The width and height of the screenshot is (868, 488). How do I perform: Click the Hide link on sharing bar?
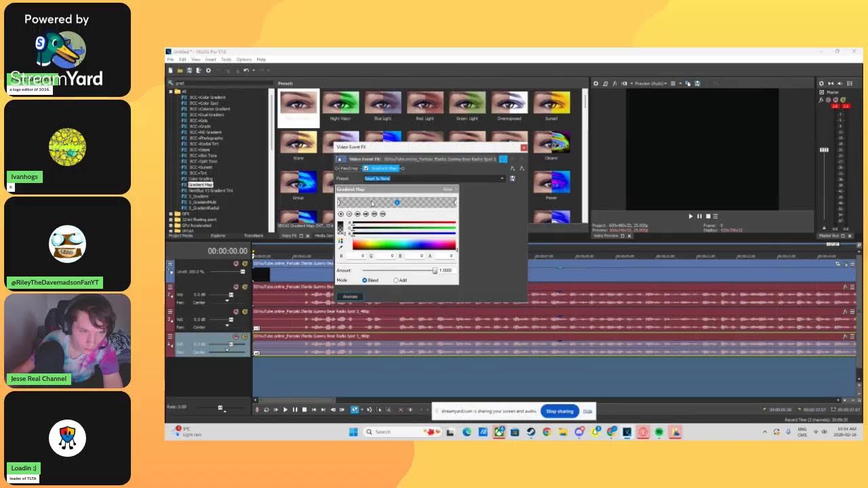coord(587,411)
